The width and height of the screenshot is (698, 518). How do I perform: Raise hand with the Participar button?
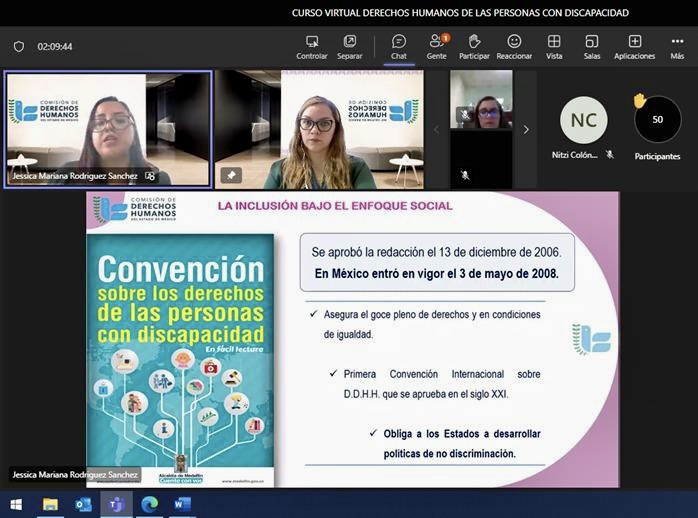coord(474,46)
